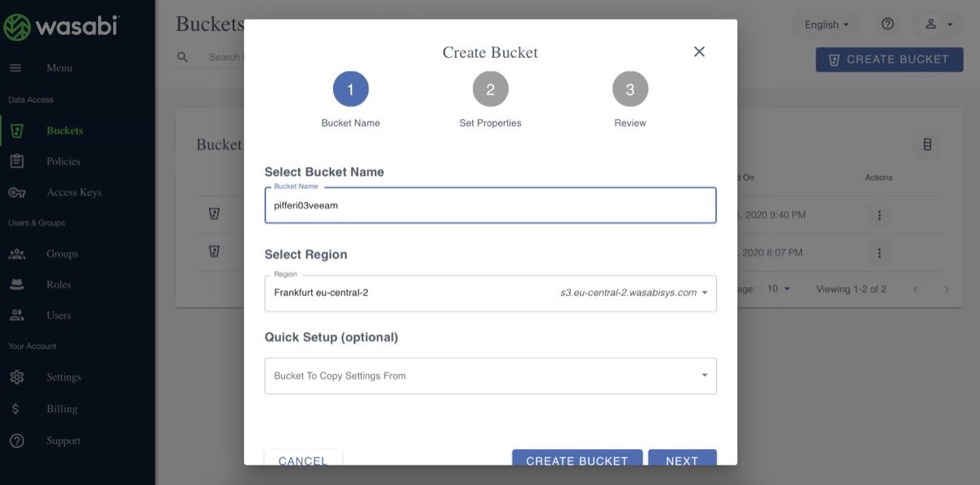Open Settings in the sidebar

tap(64, 377)
